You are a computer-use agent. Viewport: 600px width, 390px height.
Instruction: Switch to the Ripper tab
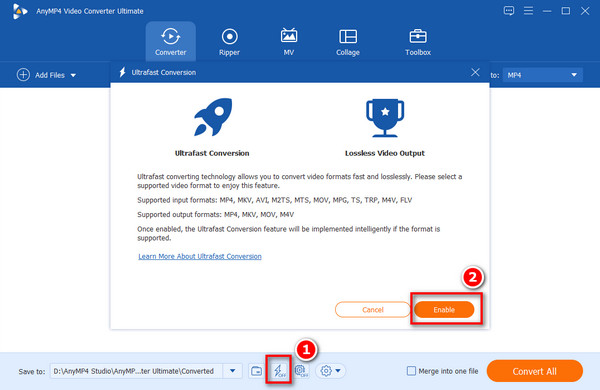(229, 41)
